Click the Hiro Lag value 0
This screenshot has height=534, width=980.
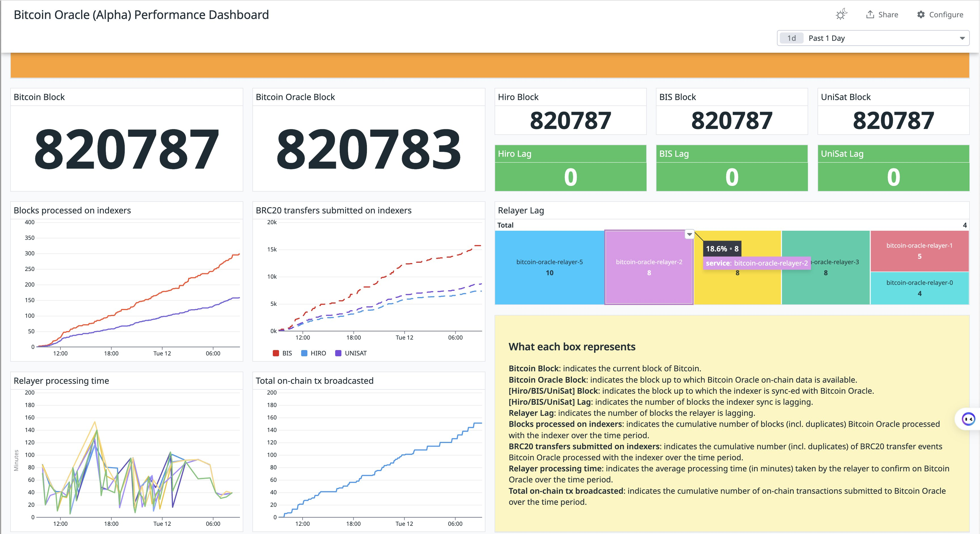(571, 177)
